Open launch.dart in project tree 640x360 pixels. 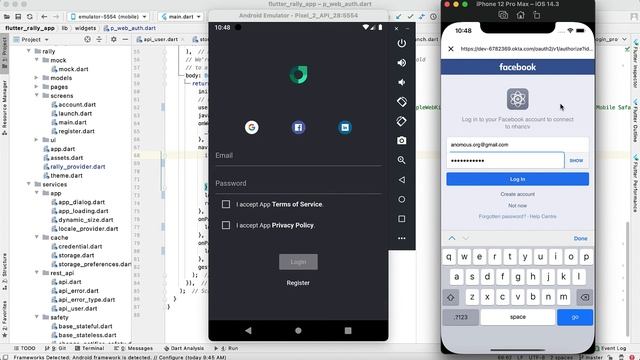click(75, 113)
